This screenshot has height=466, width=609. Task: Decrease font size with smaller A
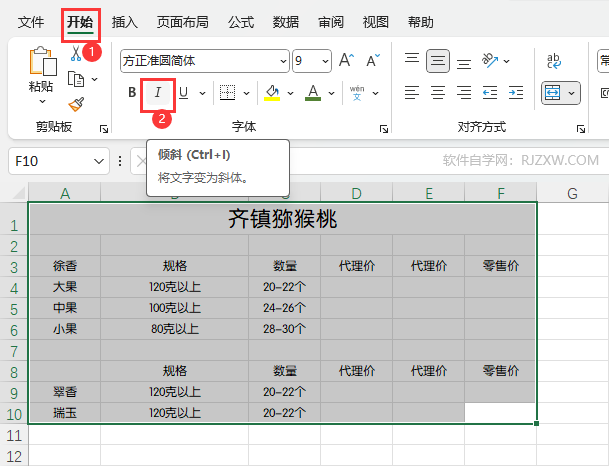coord(373,61)
